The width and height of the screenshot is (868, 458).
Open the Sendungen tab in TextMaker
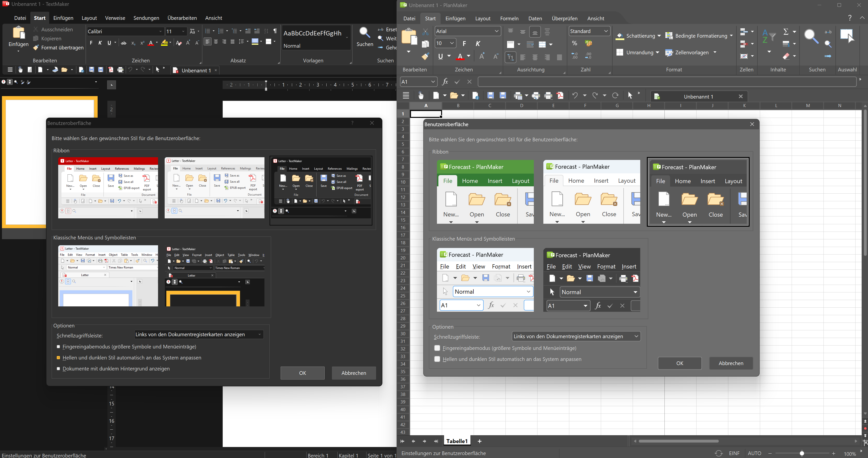pyautogui.click(x=146, y=18)
